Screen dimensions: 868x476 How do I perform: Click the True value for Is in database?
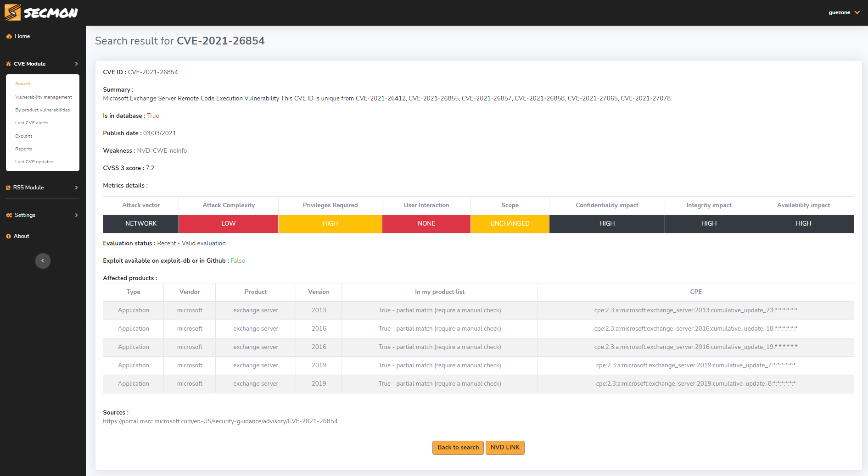pyautogui.click(x=153, y=116)
